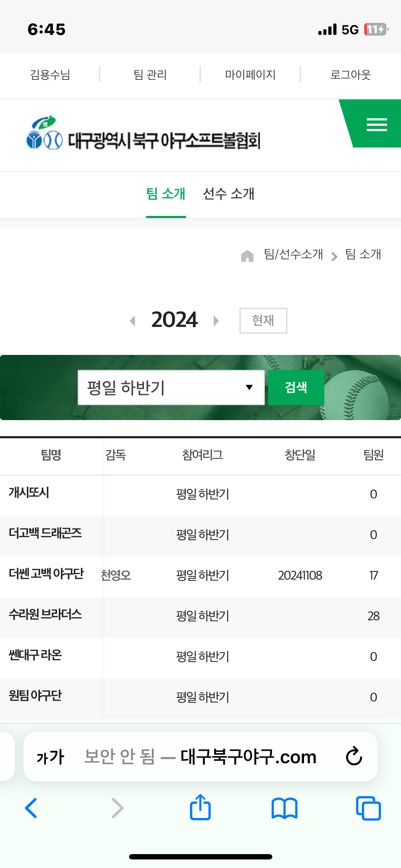Tap the Safari address bar URL
This screenshot has height=868, width=401.
pos(200,756)
